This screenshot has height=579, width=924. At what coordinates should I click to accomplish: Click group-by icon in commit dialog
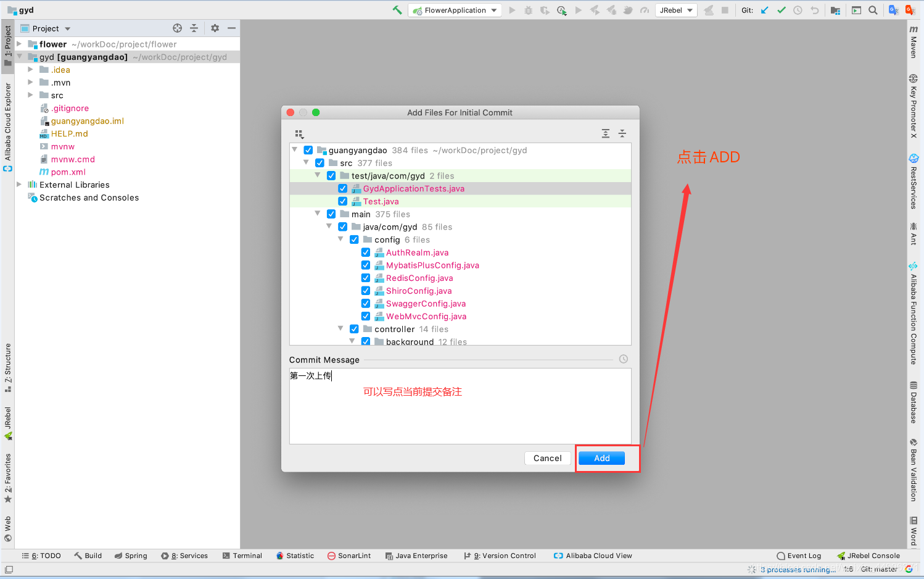(299, 134)
